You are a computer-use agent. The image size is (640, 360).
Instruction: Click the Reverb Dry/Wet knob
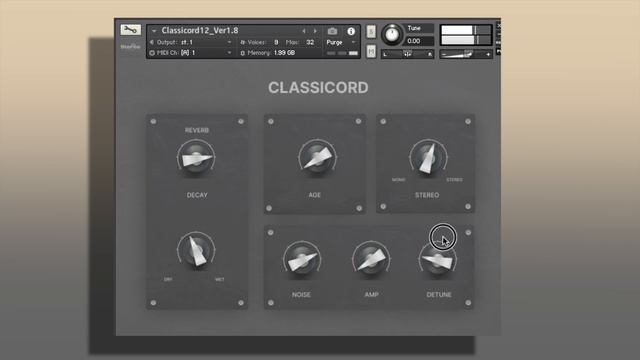[x=196, y=251]
